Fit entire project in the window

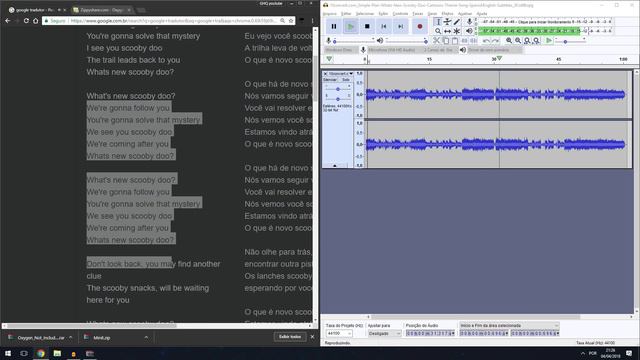pyautogui.click(x=536, y=40)
